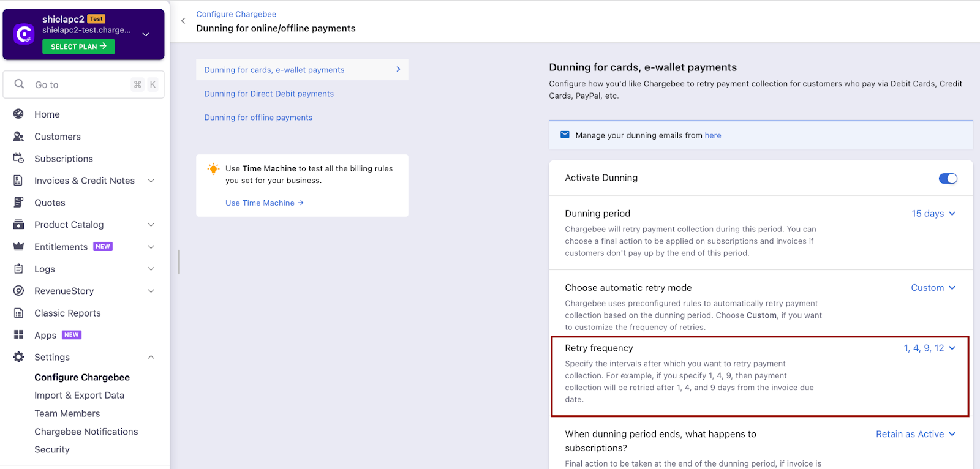Viewport: 980px width, 469px height.
Task: Expand the Invoices & Credit Notes menu
Action: point(151,181)
